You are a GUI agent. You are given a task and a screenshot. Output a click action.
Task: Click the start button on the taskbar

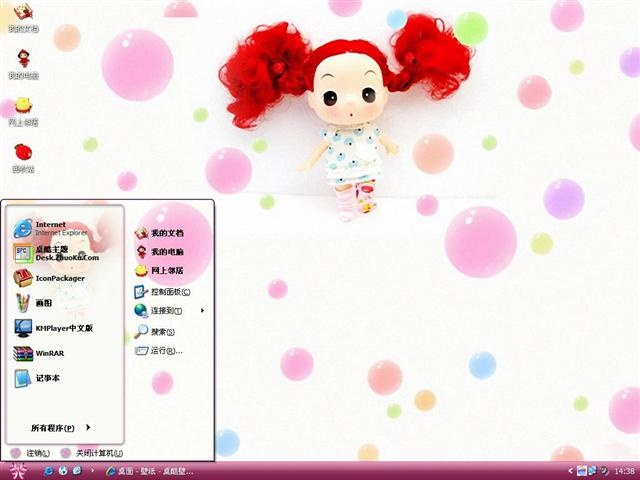click(x=16, y=471)
